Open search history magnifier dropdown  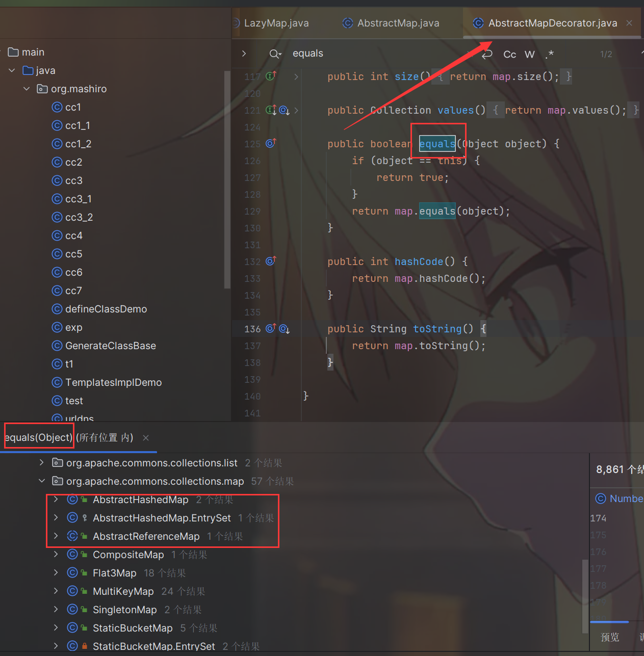click(275, 54)
